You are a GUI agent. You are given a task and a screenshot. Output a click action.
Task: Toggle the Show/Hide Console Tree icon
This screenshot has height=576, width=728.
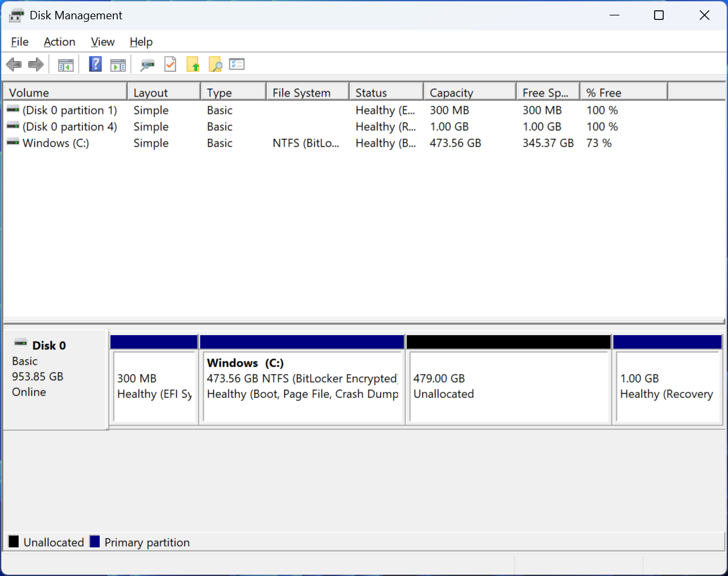pos(66,65)
